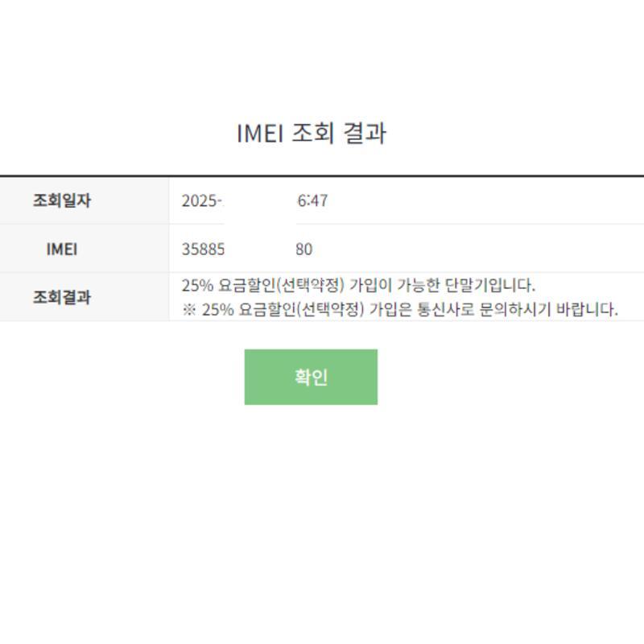This screenshot has width=644, height=644.
Task: Click 25% at the start of the first result line
Action: point(196,285)
